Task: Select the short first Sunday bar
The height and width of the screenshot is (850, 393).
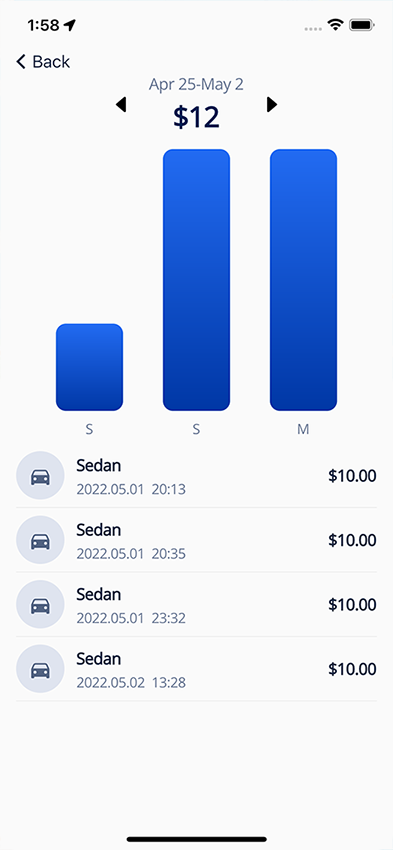Action: tap(89, 367)
